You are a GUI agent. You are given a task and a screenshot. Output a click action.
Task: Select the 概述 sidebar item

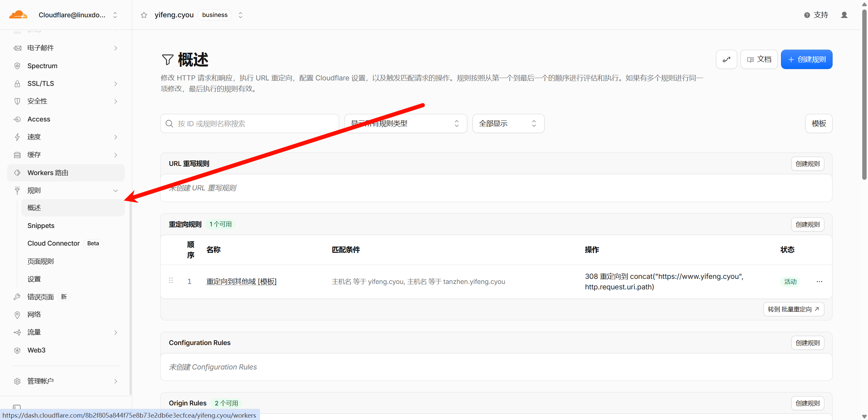[x=73, y=208]
